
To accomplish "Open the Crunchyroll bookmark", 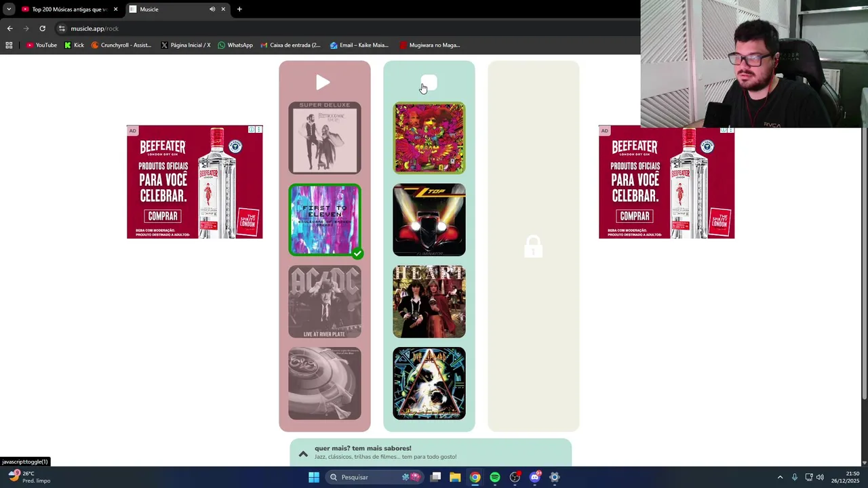I will coord(121,45).
